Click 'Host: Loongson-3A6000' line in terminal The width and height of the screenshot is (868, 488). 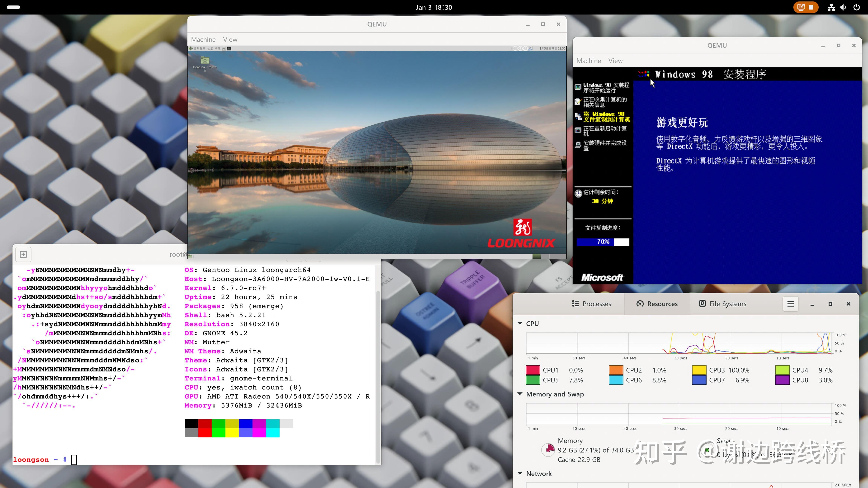pyautogui.click(x=277, y=279)
